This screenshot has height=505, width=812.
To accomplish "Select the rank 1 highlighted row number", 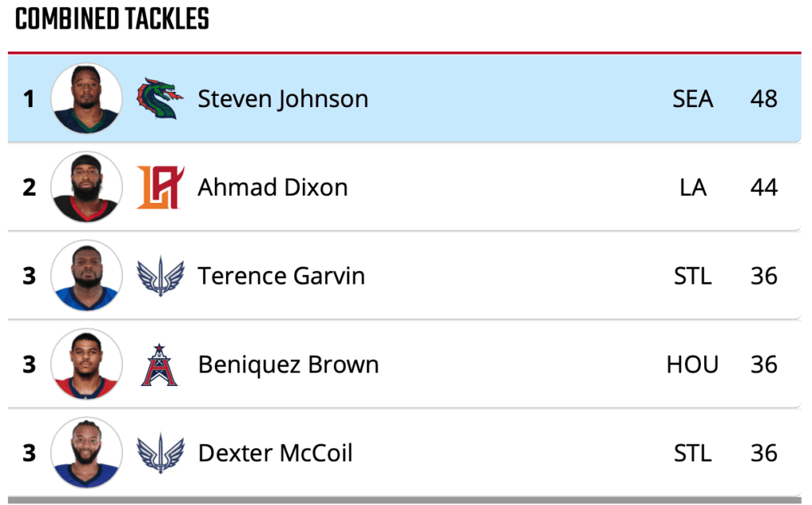I will click(x=29, y=99).
